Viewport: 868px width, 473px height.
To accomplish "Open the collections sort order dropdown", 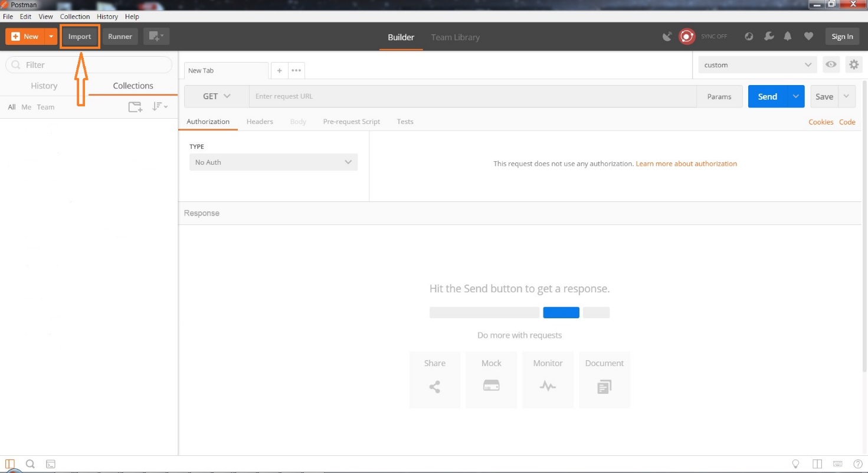I will pos(160,107).
